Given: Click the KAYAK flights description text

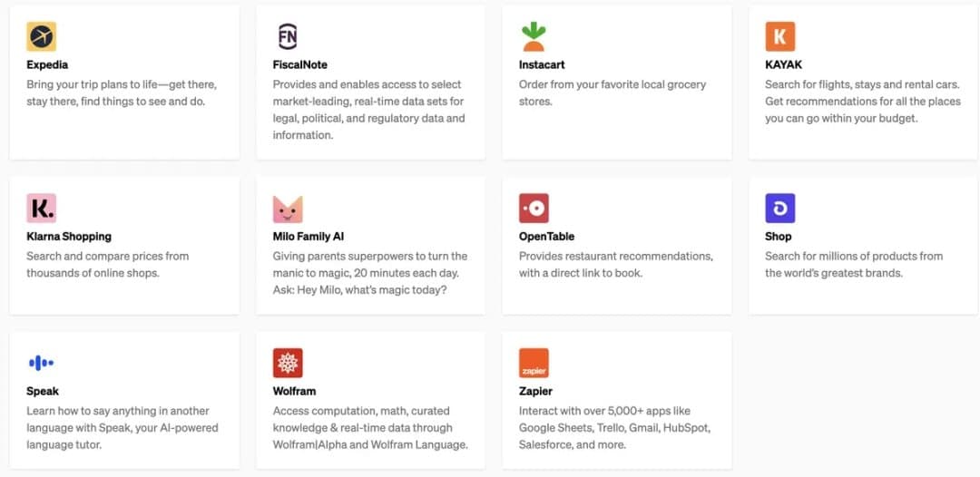Looking at the screenshot, I should (x=863, y=102).
